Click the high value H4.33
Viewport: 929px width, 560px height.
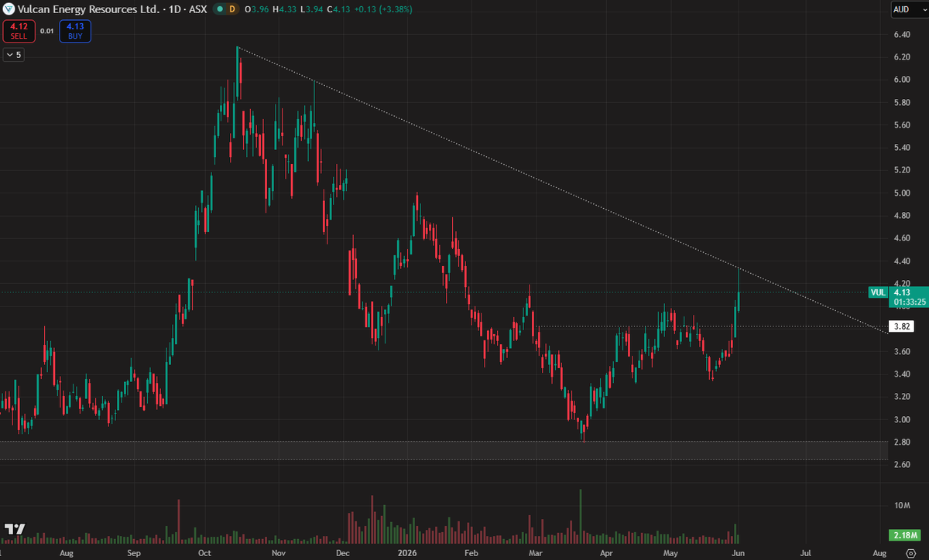[284, 9]
